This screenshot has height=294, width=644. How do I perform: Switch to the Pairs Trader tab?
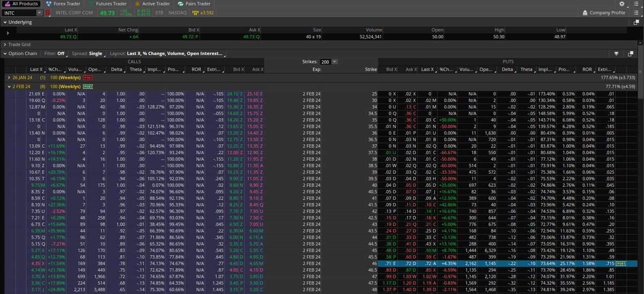(x=193, y=3)
